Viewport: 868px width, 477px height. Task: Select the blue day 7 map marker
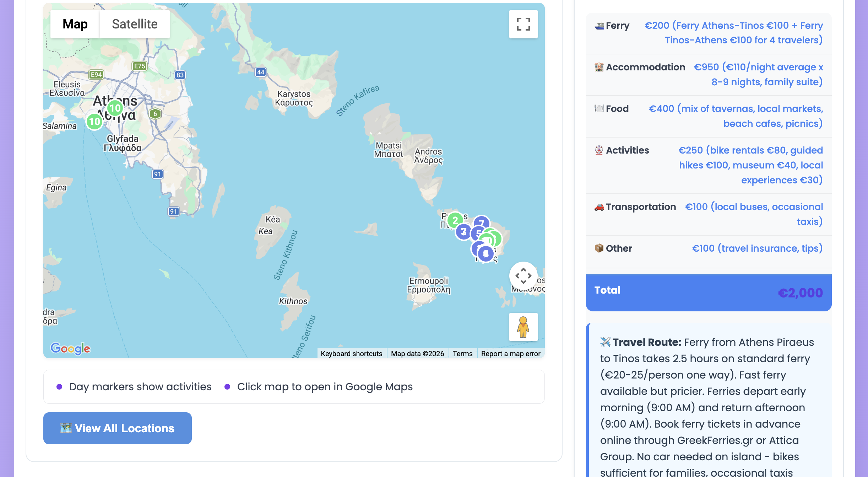click(482, 223)
